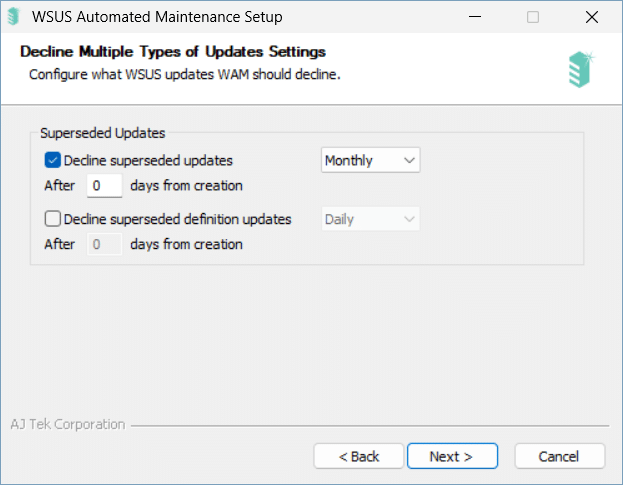Click the disabled maximize window icon
623x485 pixels.
click(533, 17)
